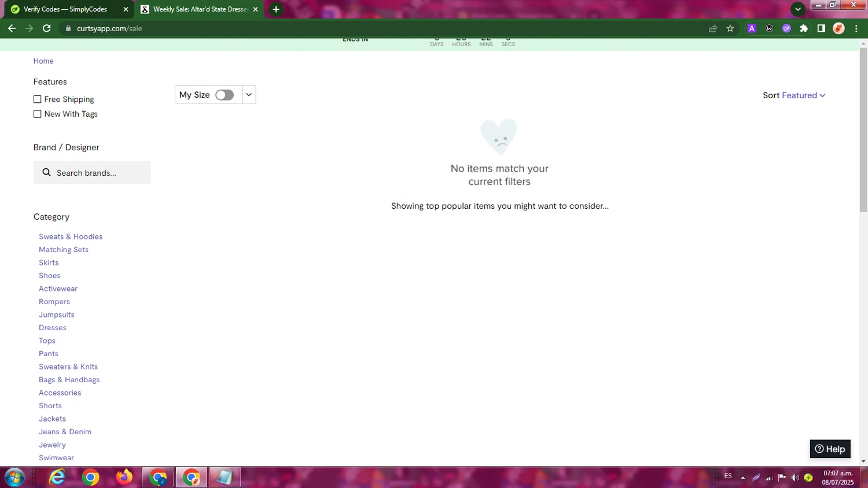The width and height of the screenshot is (868, 488).
Task: Open the tab search dropdown arrow
Action: click(x=798, y=9)
